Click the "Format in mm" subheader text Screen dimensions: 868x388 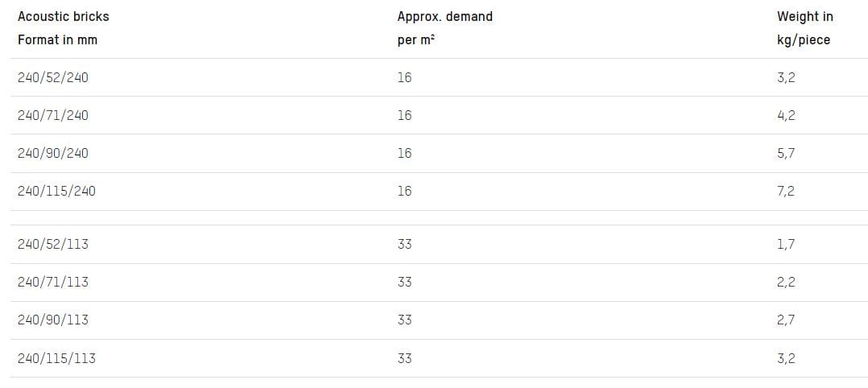(x=57, y=39)
